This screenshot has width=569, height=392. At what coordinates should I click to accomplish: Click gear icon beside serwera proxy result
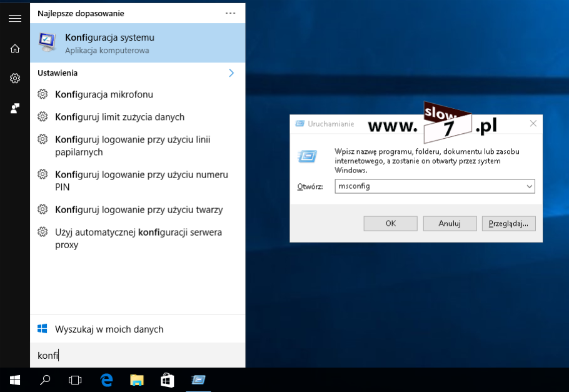pyautogui.click(x=43, y=232)
